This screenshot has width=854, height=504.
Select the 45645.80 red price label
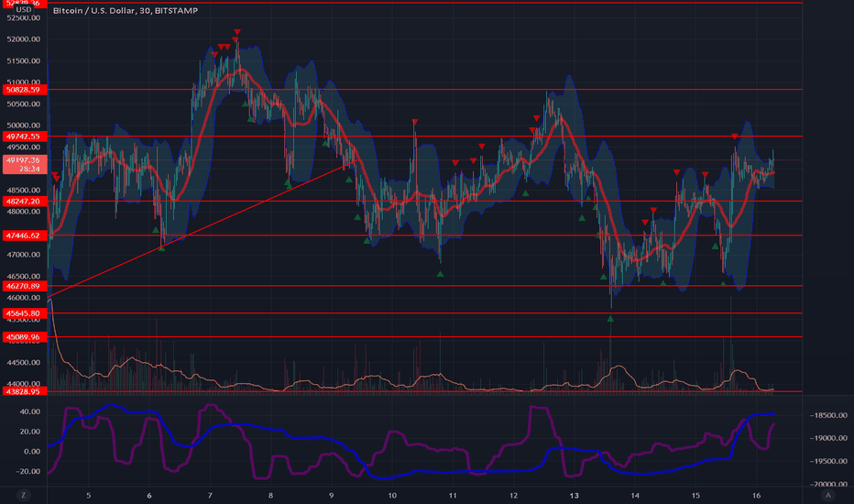tap(25, 313)
